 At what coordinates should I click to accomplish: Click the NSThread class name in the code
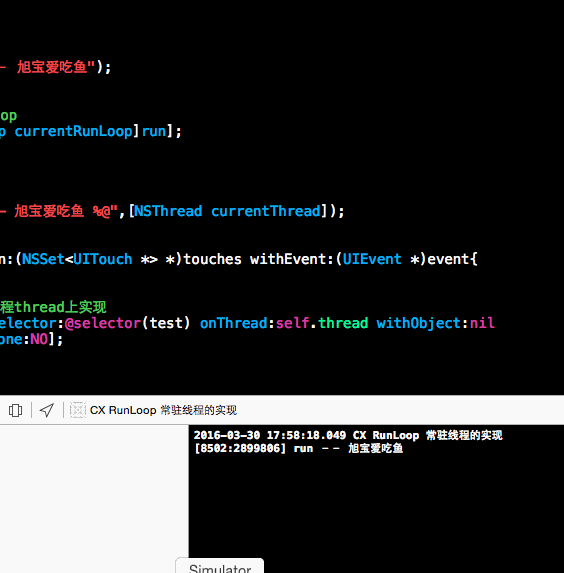click(x=168, y=211)
